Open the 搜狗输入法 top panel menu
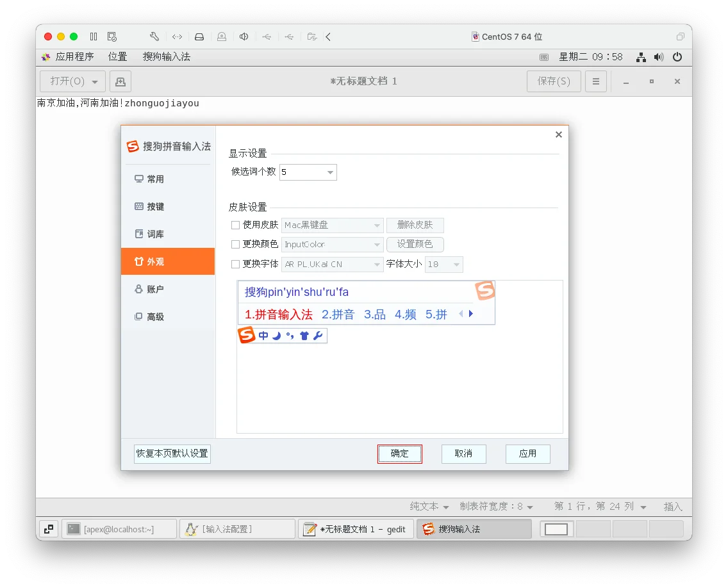This screenshot has height=588, width=728. point(166,56)
